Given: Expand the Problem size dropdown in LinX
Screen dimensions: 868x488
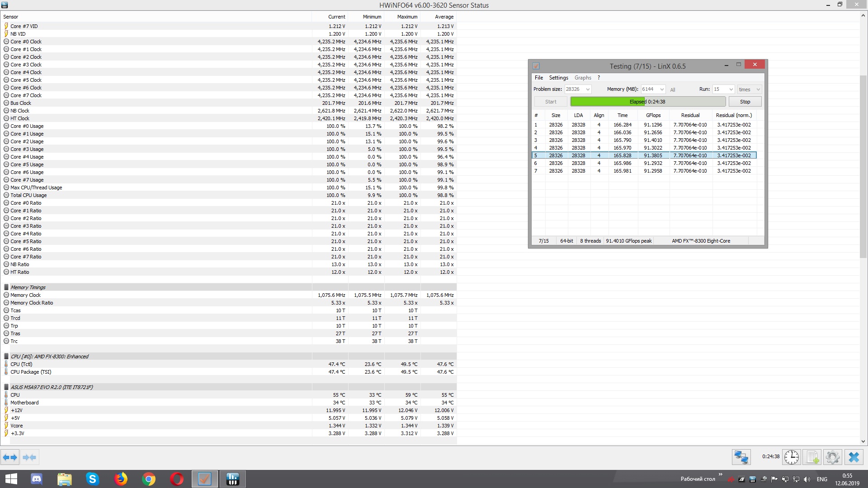Looking at the screenshot, I should 588,89.
